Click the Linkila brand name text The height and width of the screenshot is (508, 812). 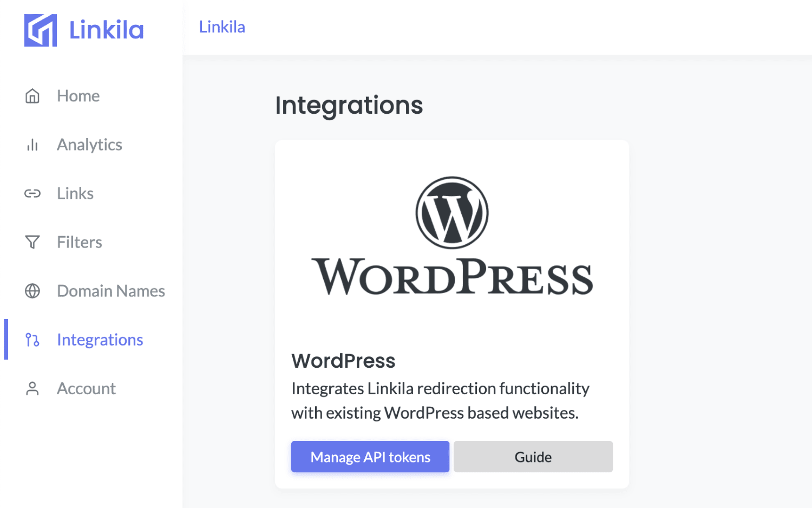click(x=107, y=30)
